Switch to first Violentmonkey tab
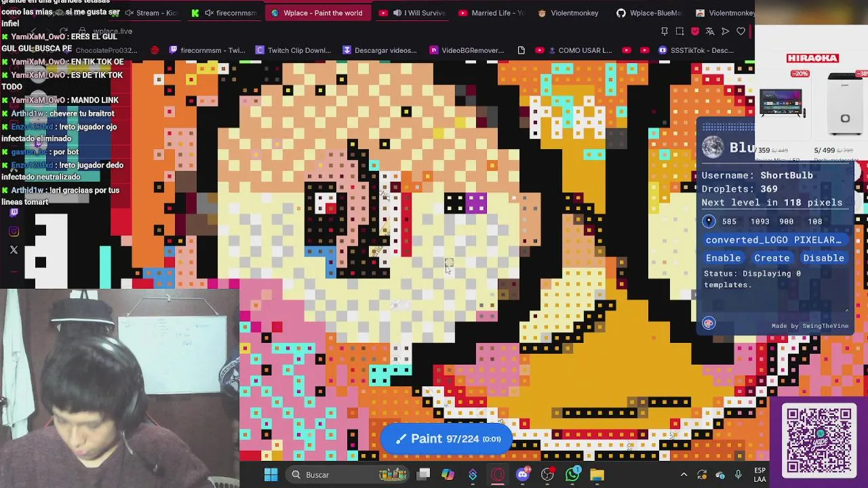This screenshot has height=488, width=868. click(568, 13)
